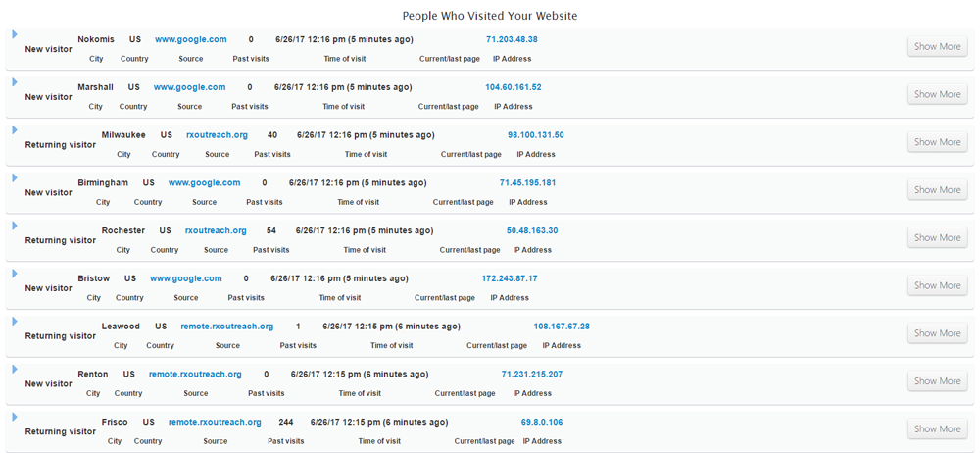This screenshot has width=980, height=453.
Task: Open www.google.com source link in Bristow row
Action: 185,279
